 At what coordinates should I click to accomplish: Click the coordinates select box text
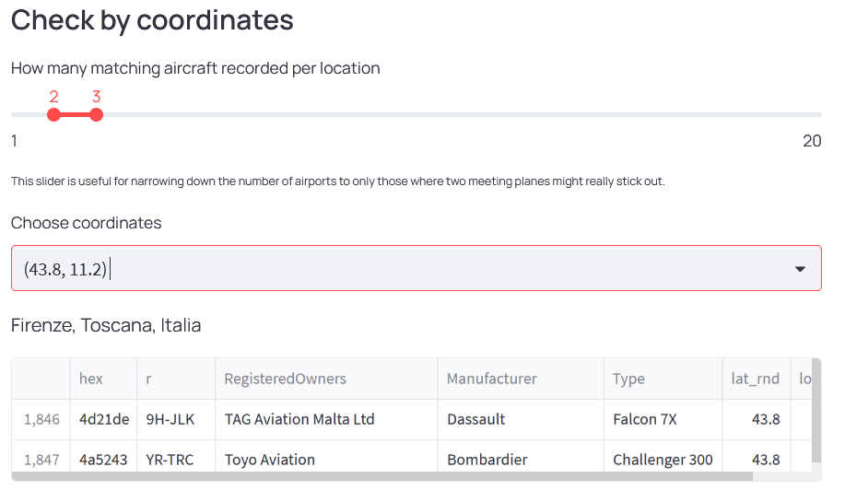(66, 269)
